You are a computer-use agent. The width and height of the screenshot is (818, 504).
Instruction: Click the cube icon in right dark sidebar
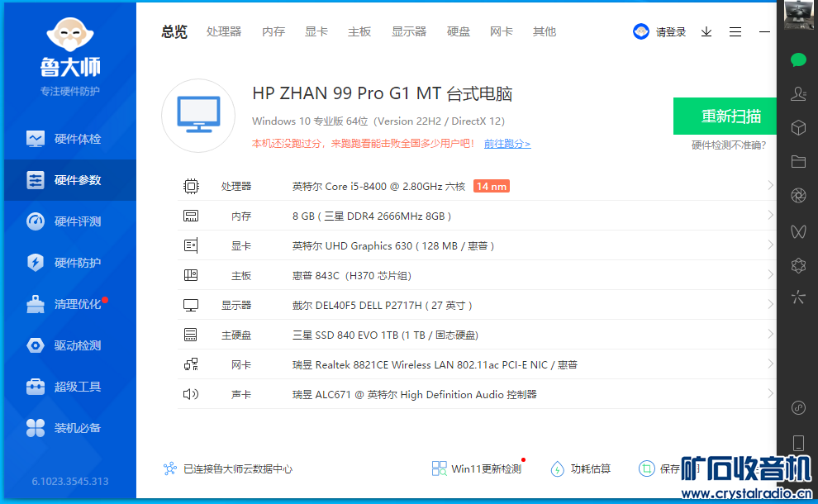click(798, 128)
